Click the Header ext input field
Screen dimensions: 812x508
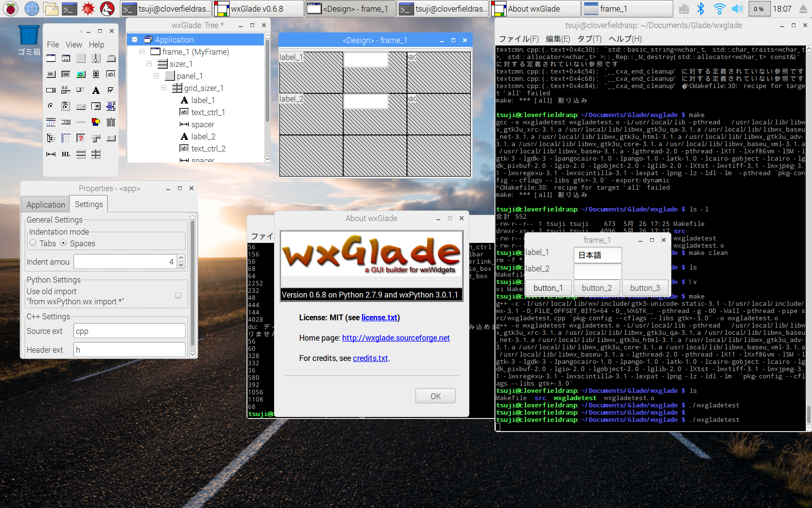click(x=130, y=350)
